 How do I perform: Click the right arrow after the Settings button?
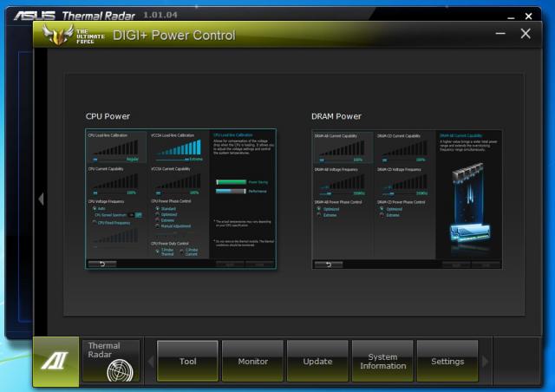click(485, 361)
